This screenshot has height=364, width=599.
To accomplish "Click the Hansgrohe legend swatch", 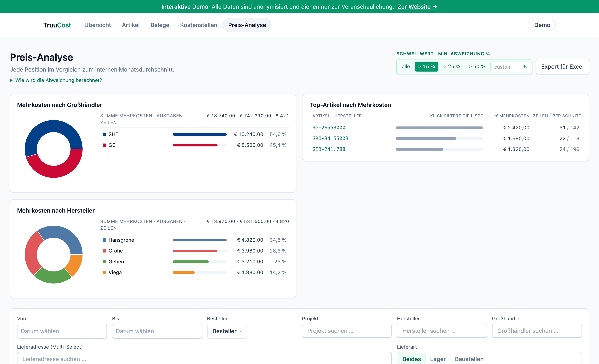I will point(104,240).
